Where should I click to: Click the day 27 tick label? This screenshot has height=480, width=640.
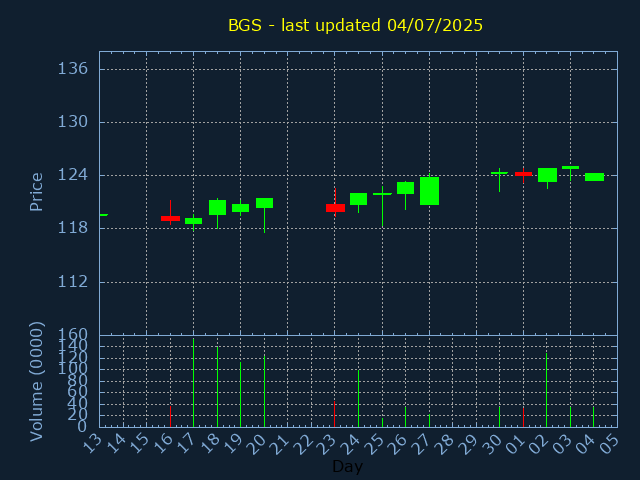pyautogui.click(x=422, y=444)
